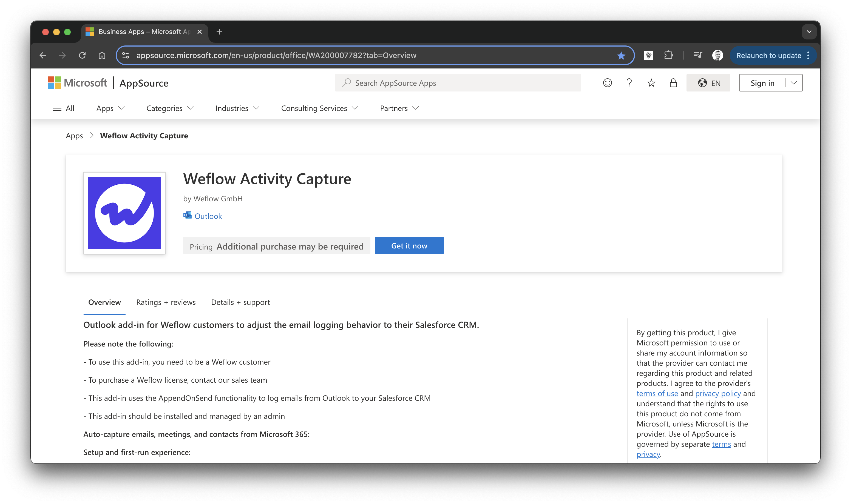The image size is (851, 504).
Task: Click the 'by Weflow GmbH' publisher text
Action: (x=213, y=199)
